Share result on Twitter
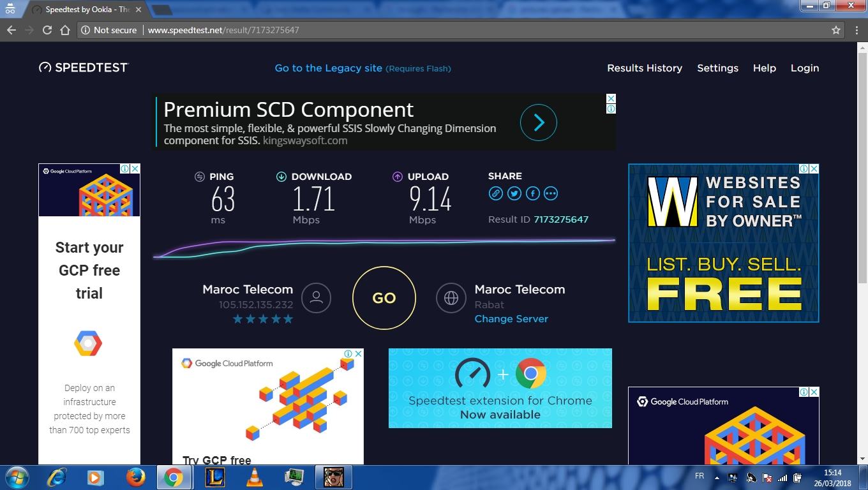This screenshot has width=868, height=490. [514, 193]
